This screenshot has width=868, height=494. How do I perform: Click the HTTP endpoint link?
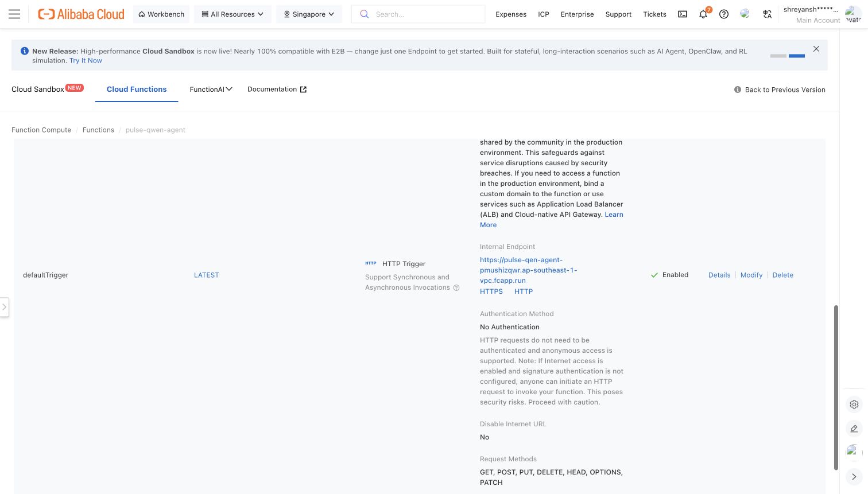tap(524, 291)
